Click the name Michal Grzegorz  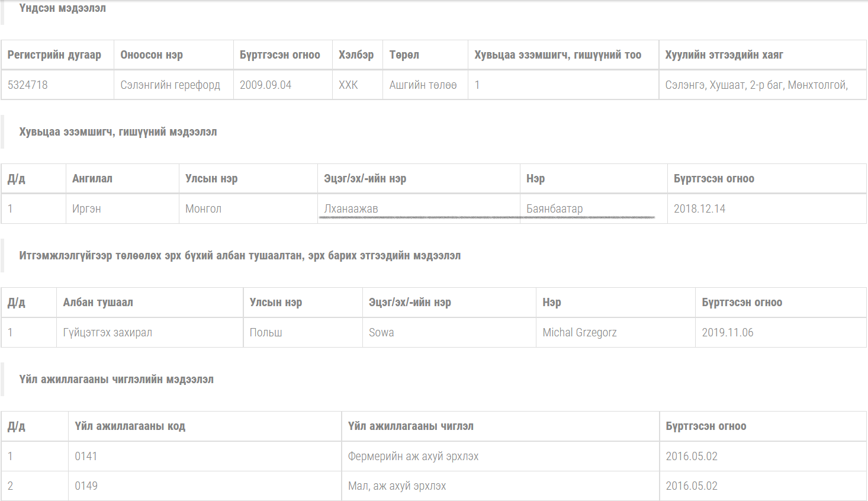pos(580,332)
